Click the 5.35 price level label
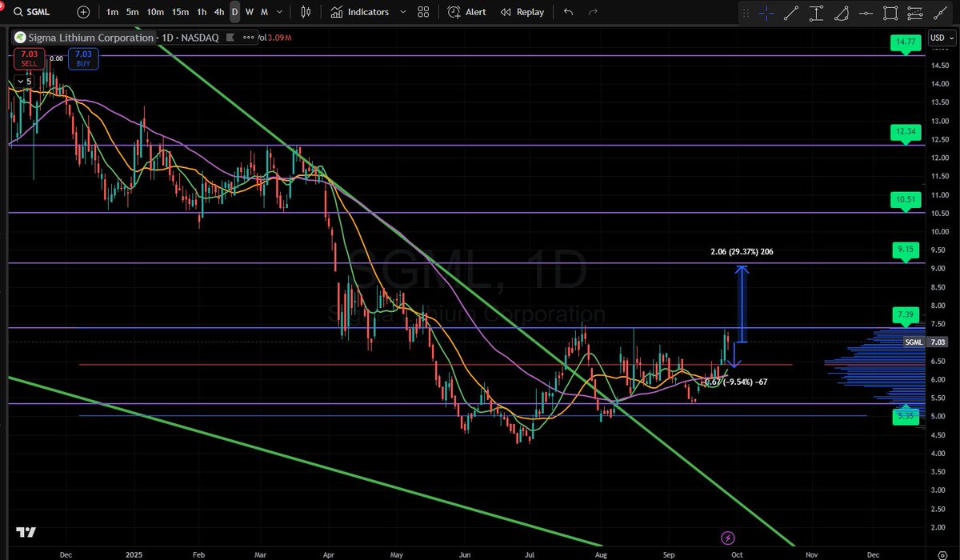 click(906, 417)
